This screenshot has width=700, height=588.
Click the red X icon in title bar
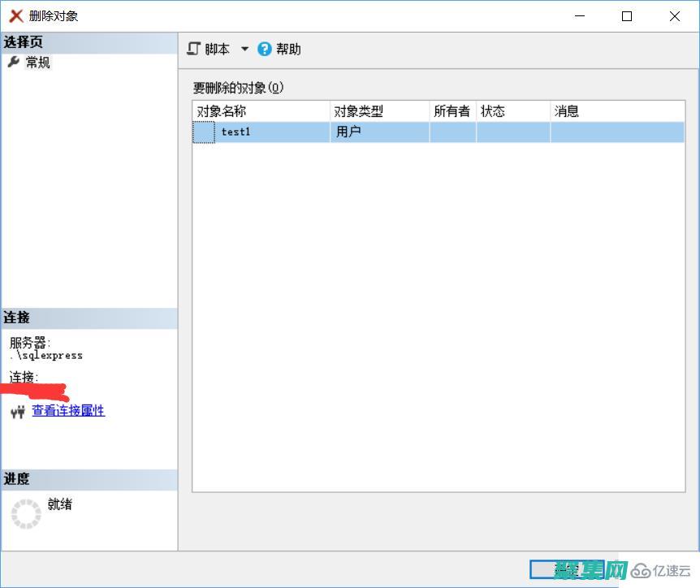point(15,16)
